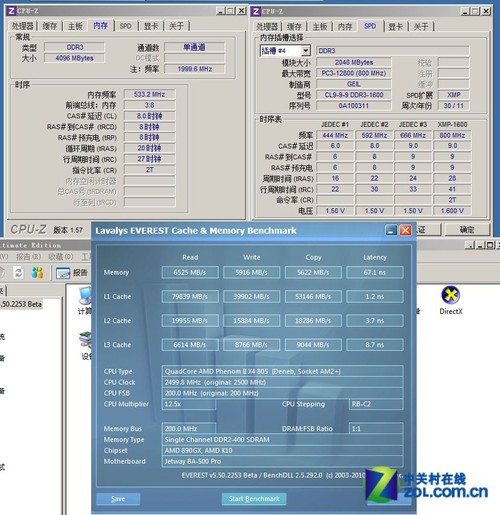Click the 2048 MBytes module size field
This screenshot has width=500, height=515.
(x=354, y=62)
